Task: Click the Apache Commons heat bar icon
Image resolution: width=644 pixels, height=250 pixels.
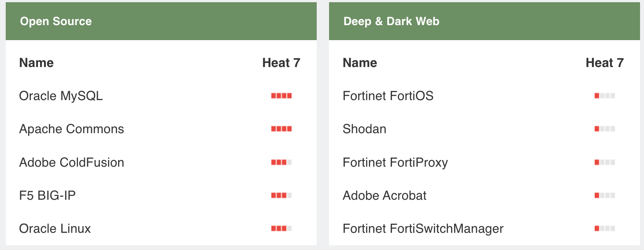Action: pos(281,129)
